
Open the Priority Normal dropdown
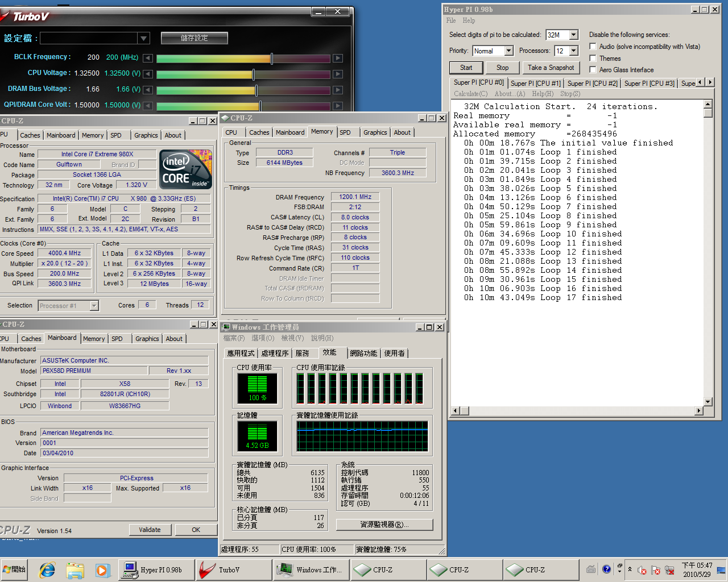pos(508,51)
